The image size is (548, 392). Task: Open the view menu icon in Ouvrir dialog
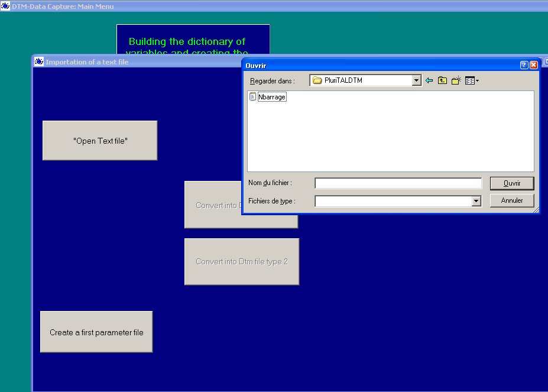472,81
